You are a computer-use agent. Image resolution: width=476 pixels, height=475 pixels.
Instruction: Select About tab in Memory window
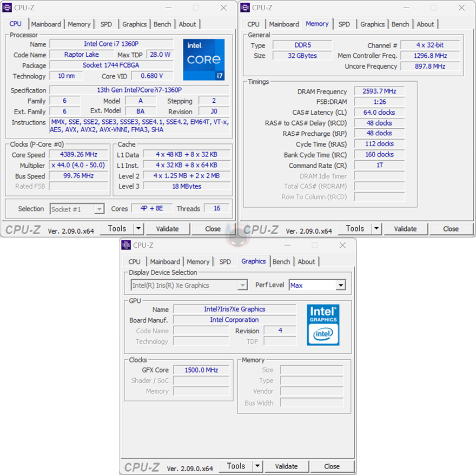point(425,24)
